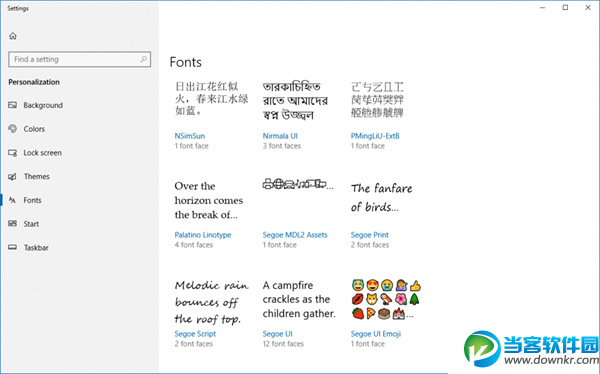Close the Settings window
The height and width of the screenshot is (374, 600).
[588, 8]
